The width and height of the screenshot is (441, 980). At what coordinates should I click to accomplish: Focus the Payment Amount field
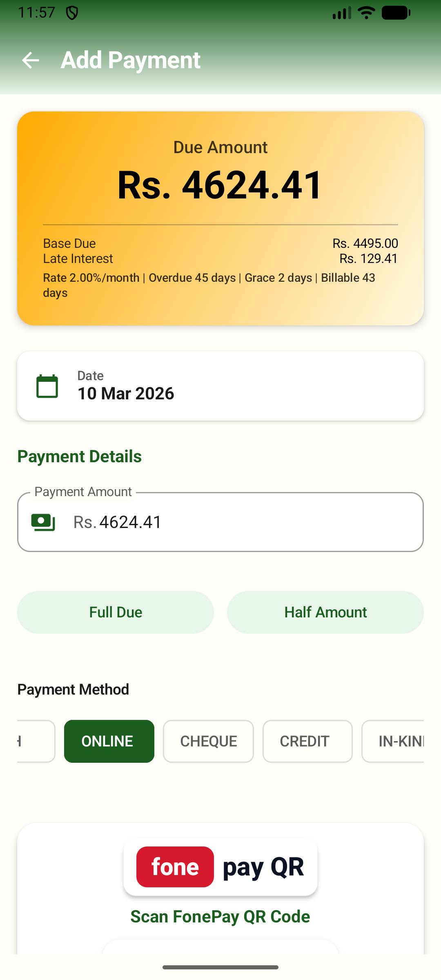tap(220, 522)
